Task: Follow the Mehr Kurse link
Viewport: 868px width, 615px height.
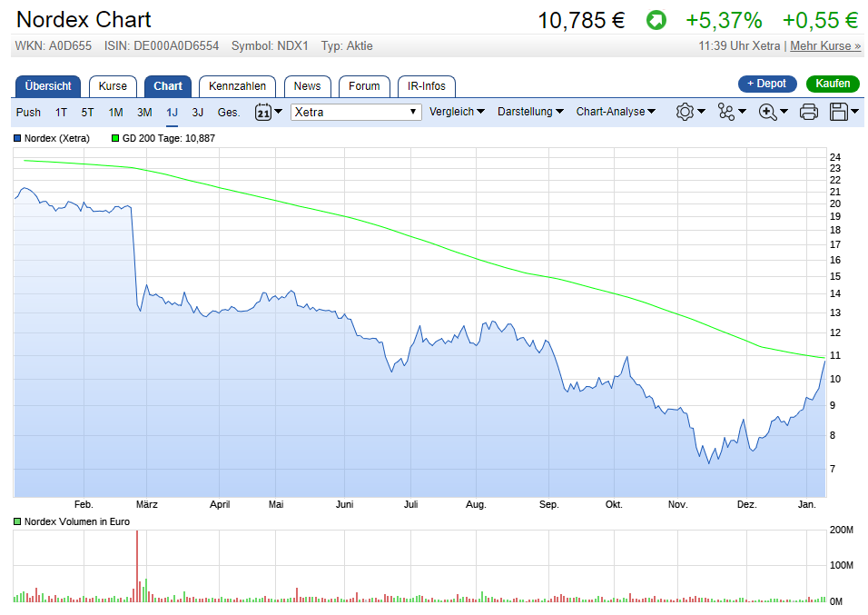Action: tap(825, 46)
